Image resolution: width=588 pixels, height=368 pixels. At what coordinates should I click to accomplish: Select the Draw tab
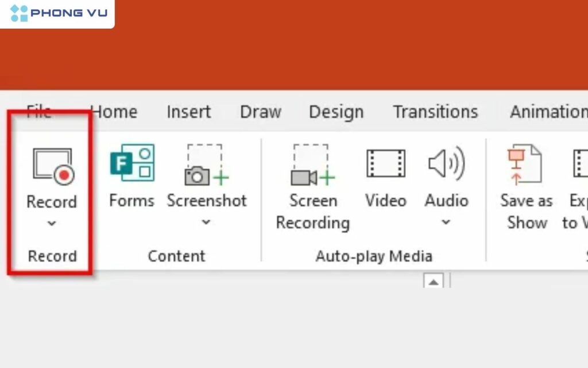[x=260, y=112]
